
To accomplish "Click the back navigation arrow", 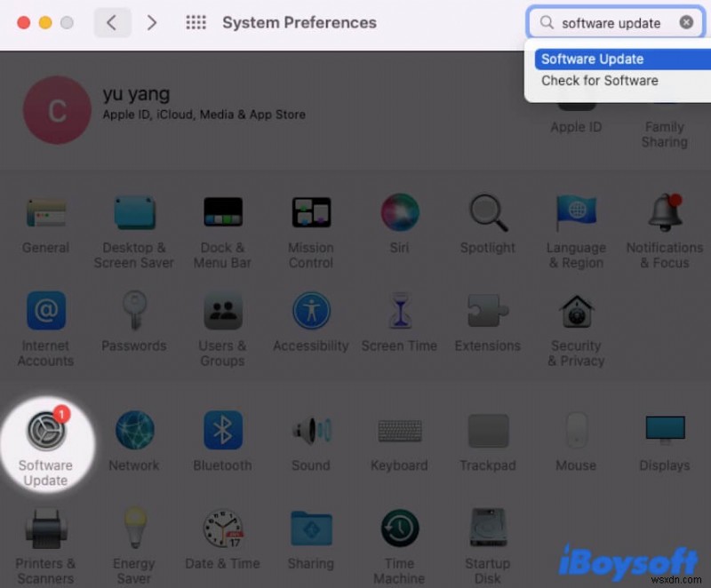I will [112, 22].
